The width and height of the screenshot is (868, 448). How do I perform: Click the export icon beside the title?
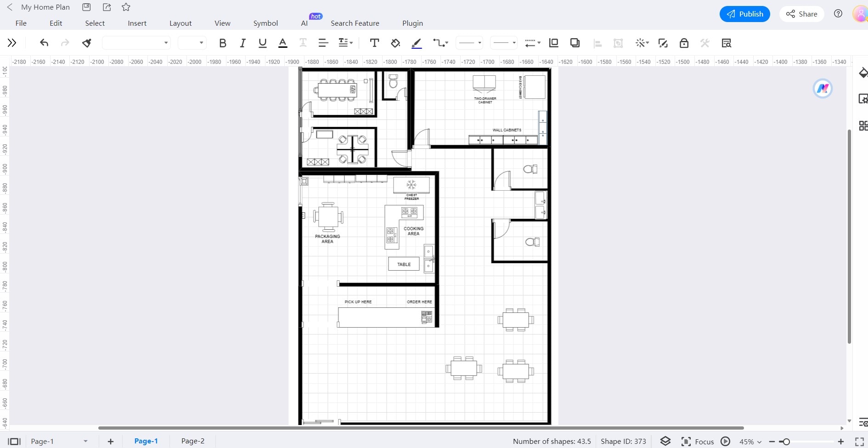(107, 7)
